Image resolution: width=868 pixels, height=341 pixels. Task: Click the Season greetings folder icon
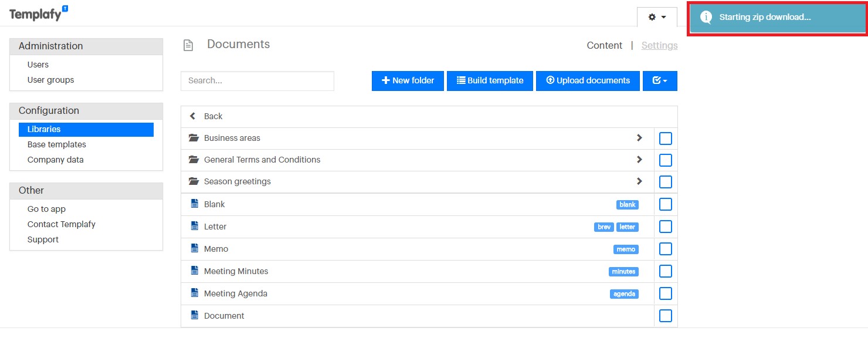point(194,181)
